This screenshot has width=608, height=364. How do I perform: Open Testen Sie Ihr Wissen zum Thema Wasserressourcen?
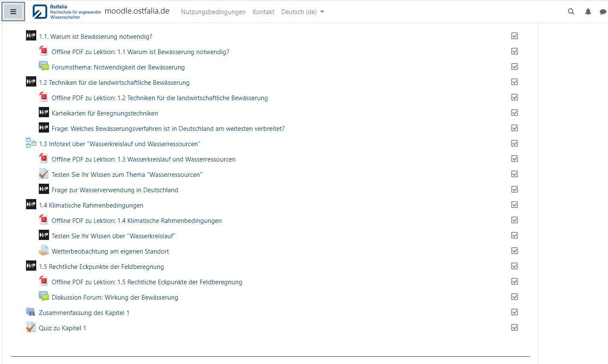click(127, 175)
